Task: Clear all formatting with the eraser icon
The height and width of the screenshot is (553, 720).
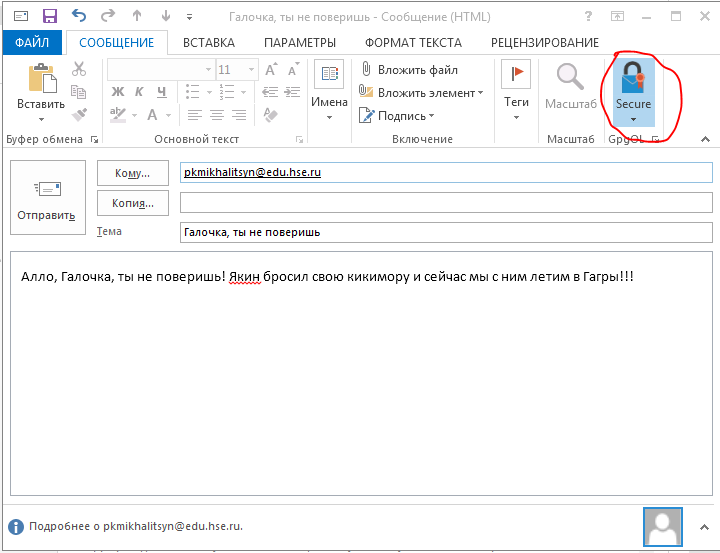Action: coord(270,114)
